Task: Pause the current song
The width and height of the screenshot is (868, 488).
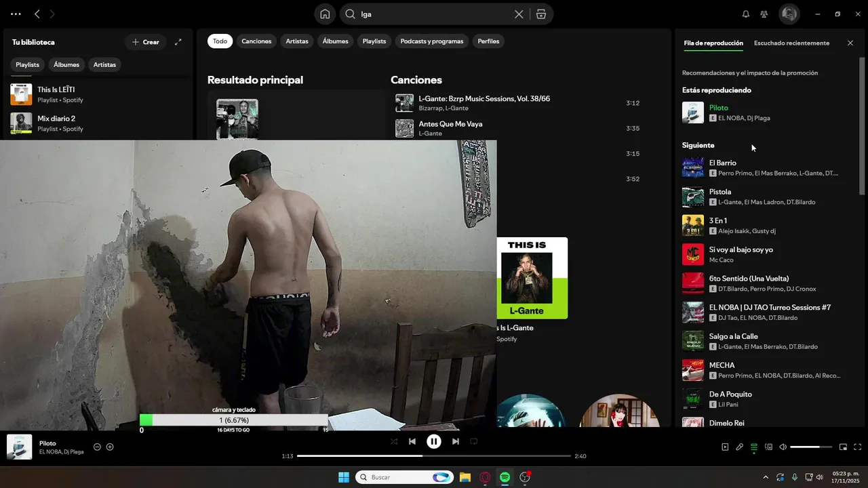Action: click(x=434, y=441)
